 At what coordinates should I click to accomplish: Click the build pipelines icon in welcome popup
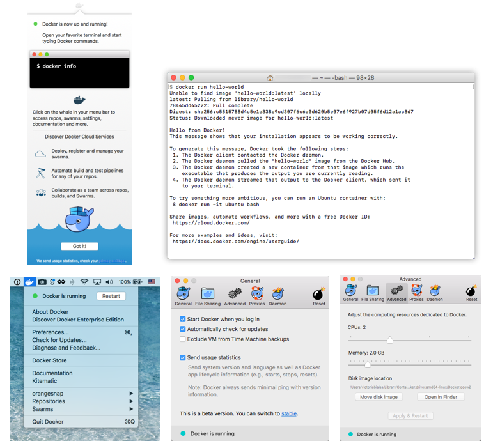coord(40,173)
